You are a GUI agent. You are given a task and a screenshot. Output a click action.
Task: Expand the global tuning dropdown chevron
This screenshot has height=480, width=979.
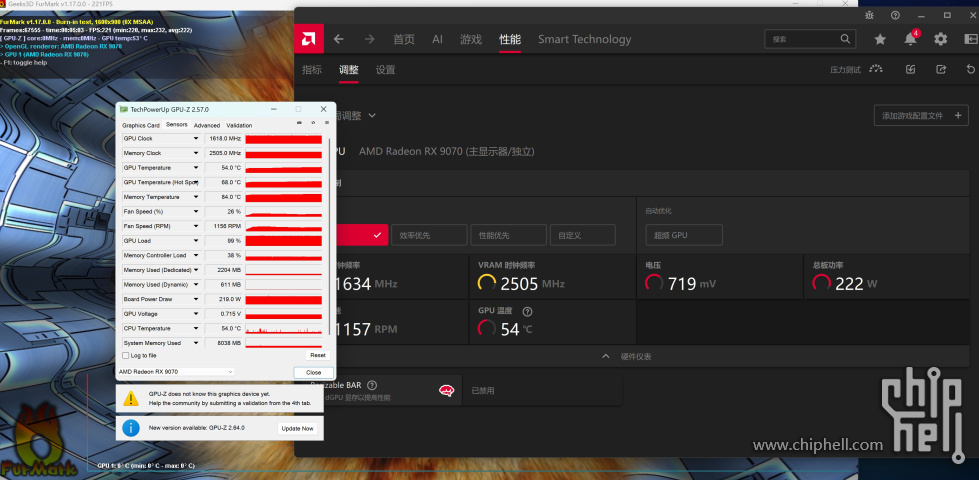pos(372,115)
